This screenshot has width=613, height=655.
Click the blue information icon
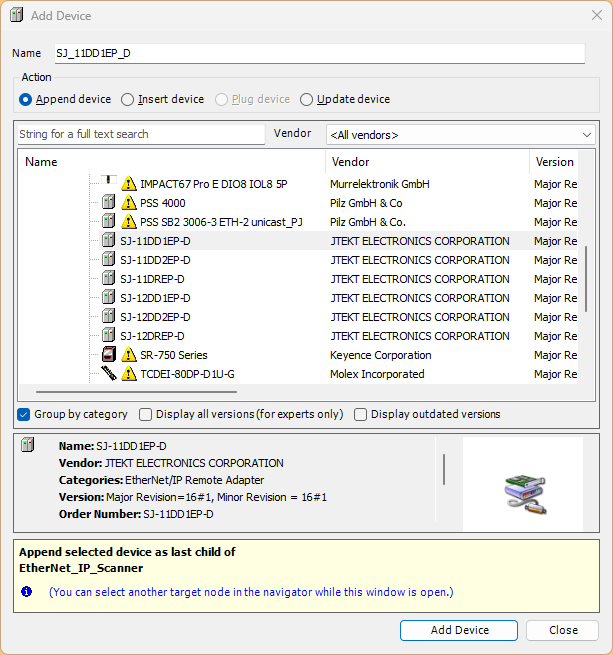26,592
